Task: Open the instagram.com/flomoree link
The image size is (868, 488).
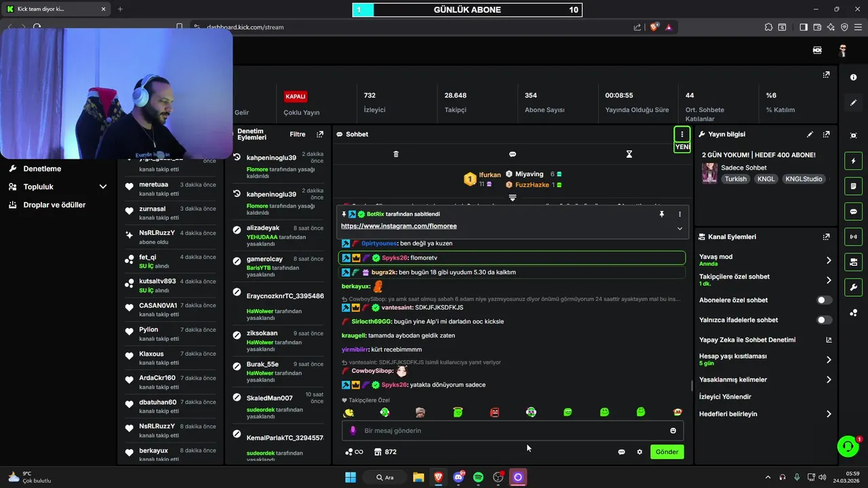Action: tap(399, 226)
